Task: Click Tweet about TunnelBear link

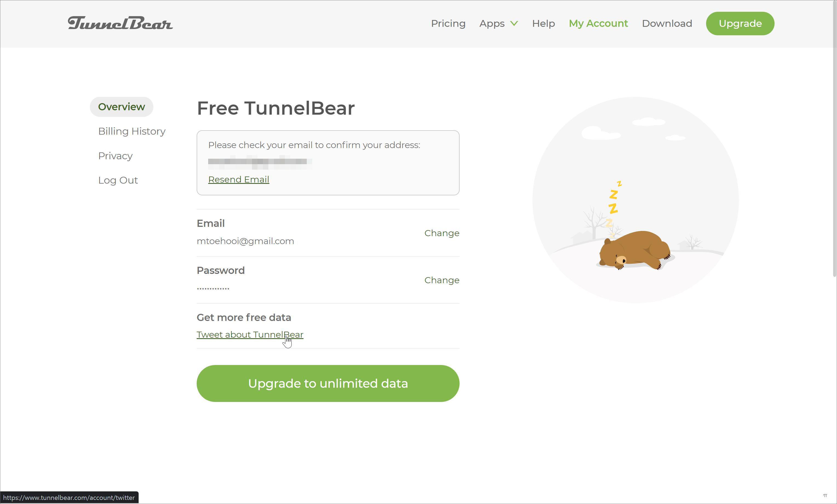Action: [250, 335]
